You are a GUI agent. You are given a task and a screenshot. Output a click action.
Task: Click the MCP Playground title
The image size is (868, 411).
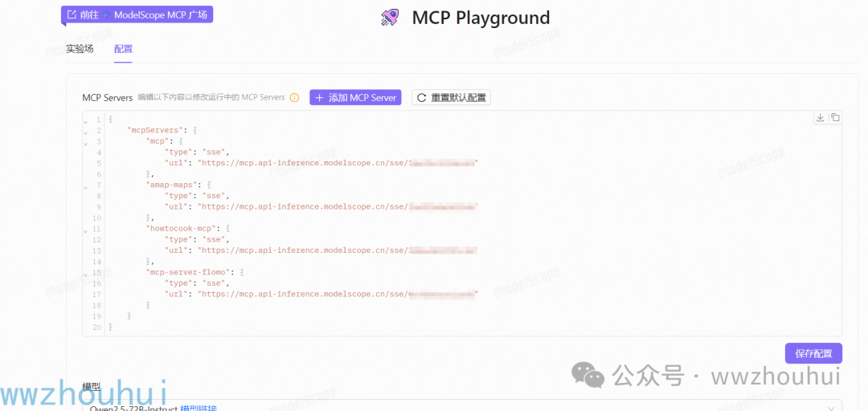click(x=481, y=18)
